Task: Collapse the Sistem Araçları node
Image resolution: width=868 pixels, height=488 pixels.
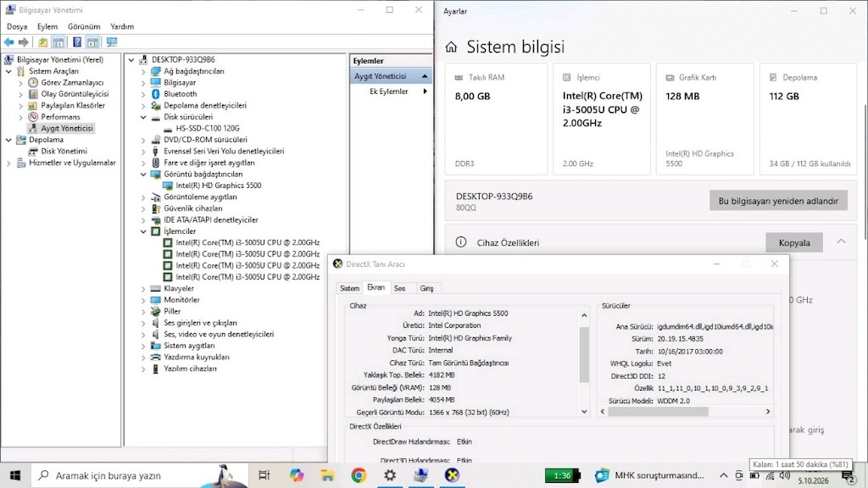Action: click(8, 71)
